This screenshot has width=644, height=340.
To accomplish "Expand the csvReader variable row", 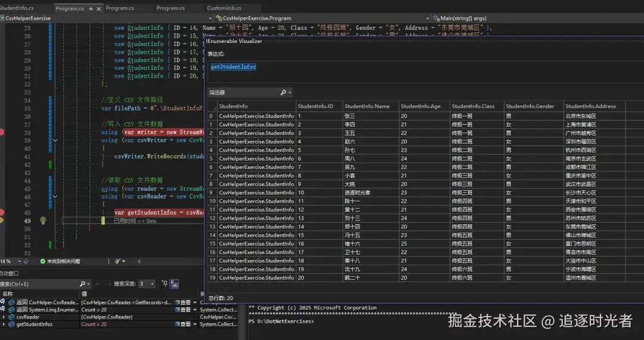I will (x=4, y=317).
